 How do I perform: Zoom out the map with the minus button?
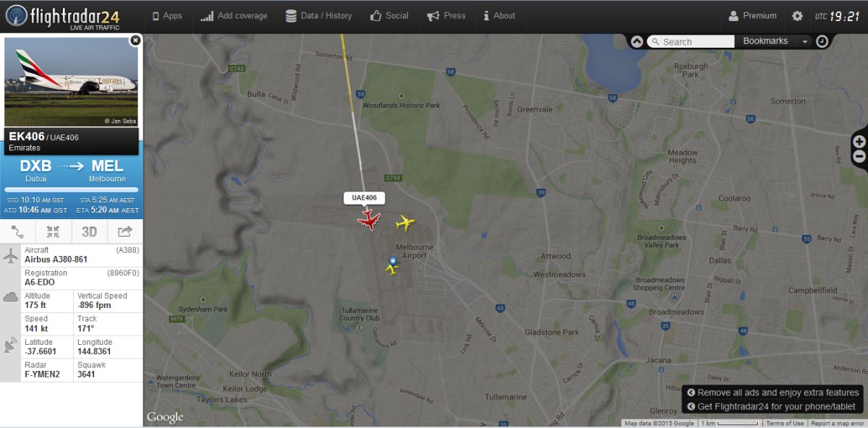[859, 156]
